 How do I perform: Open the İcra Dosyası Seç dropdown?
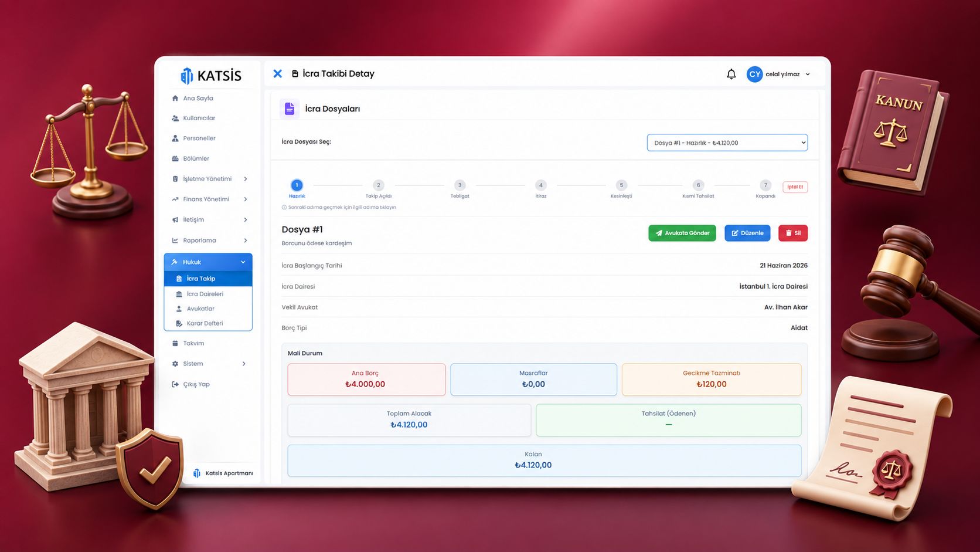727,143
